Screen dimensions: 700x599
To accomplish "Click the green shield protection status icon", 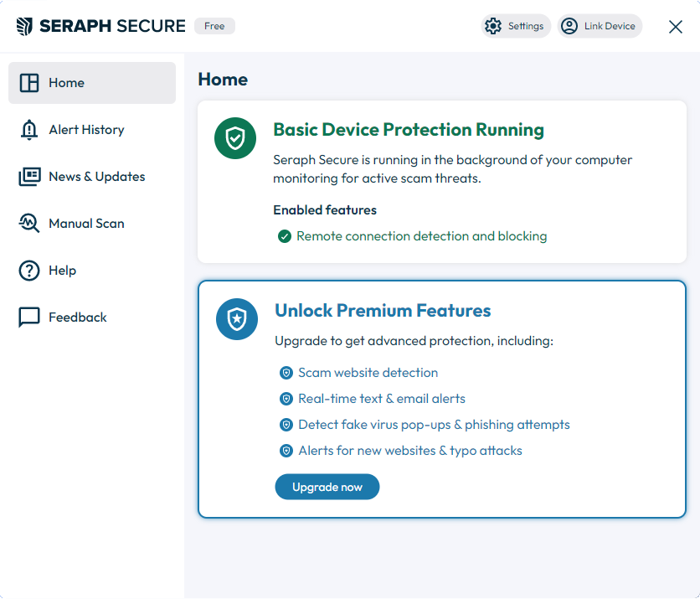I will pyautogui.click(x=235, y=138).
